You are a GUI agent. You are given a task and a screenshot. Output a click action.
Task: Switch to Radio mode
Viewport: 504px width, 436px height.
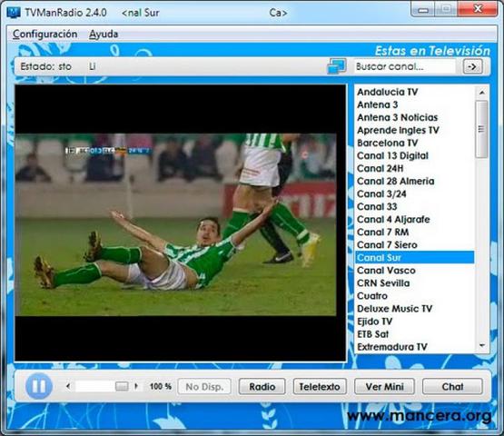(x=262, y=386)
